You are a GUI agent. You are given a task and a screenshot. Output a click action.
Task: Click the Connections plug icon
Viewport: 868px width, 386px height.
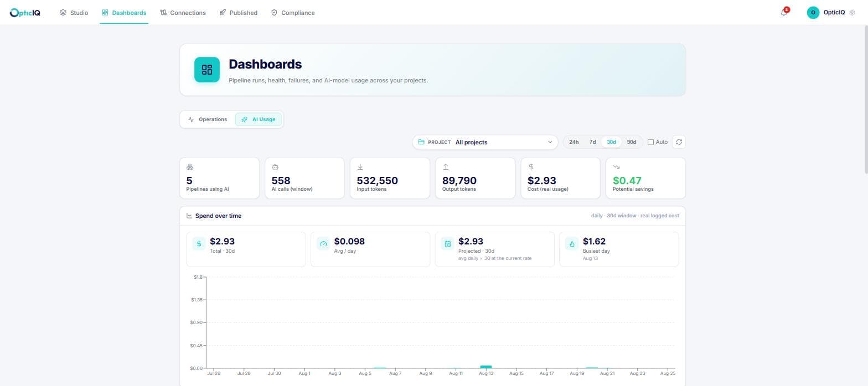click(x=163, y=12)
